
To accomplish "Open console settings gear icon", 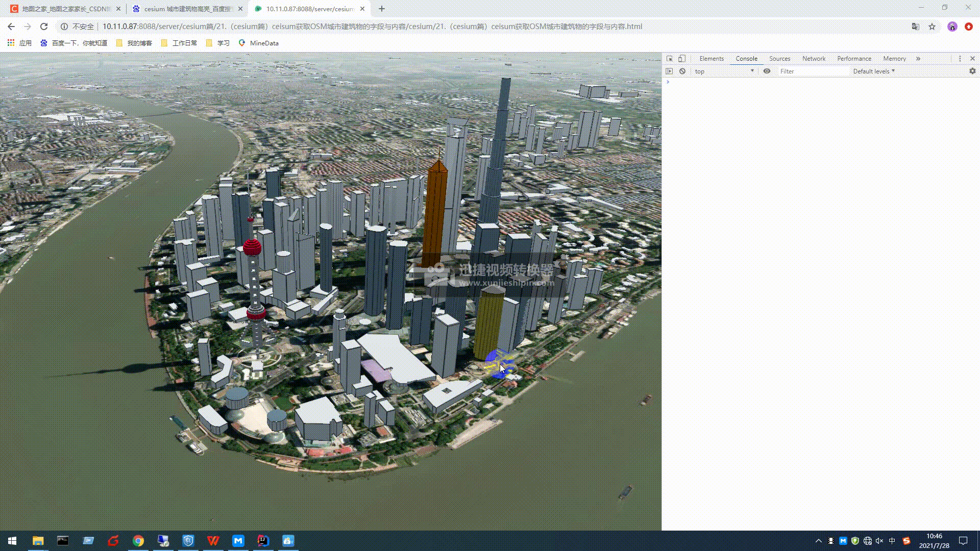I will (972, 71).
